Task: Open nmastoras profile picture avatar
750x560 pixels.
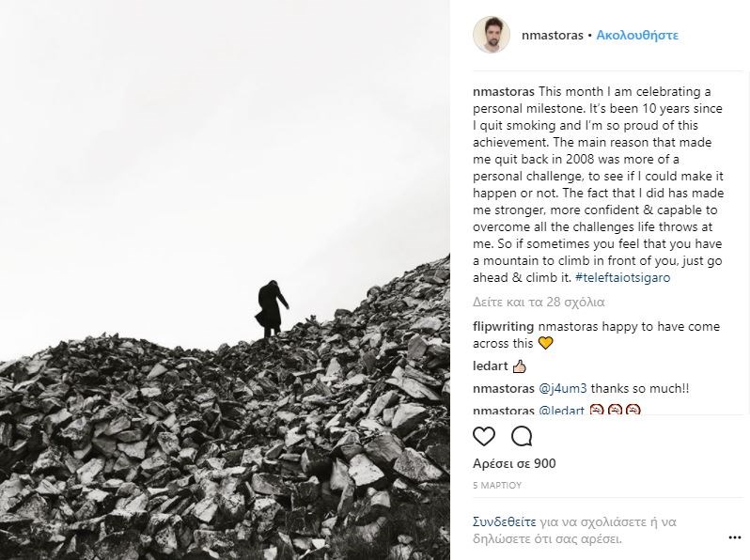Action: [491, 36]
